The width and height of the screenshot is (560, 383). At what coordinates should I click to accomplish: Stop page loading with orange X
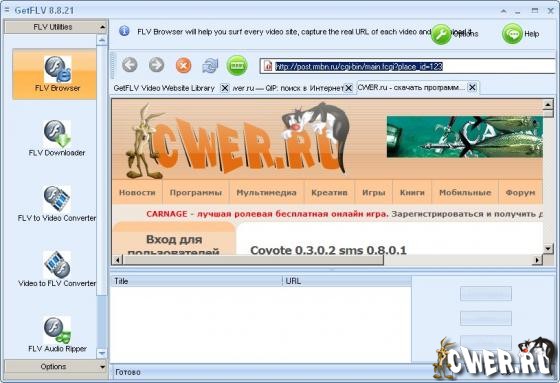click(184, 66)
